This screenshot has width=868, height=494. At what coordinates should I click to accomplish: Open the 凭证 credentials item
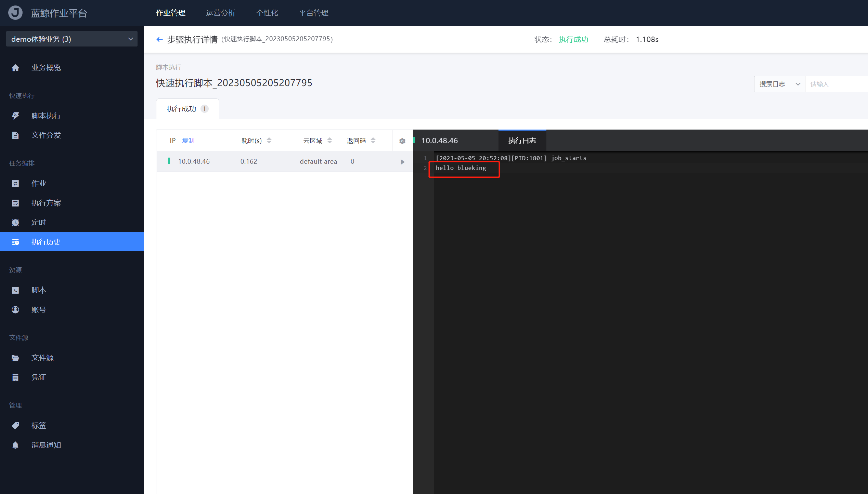(38, 377)
